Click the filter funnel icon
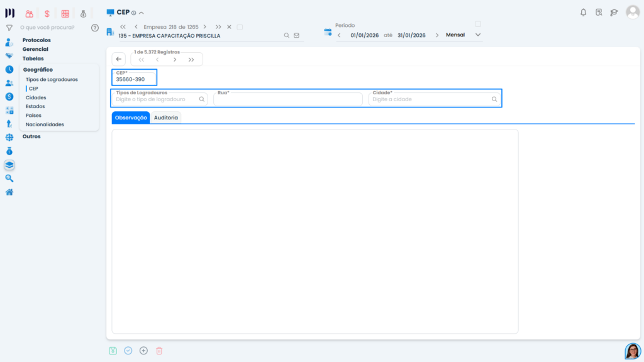Image resolution: width=644 pixels, height=362 pixels. 9,28
